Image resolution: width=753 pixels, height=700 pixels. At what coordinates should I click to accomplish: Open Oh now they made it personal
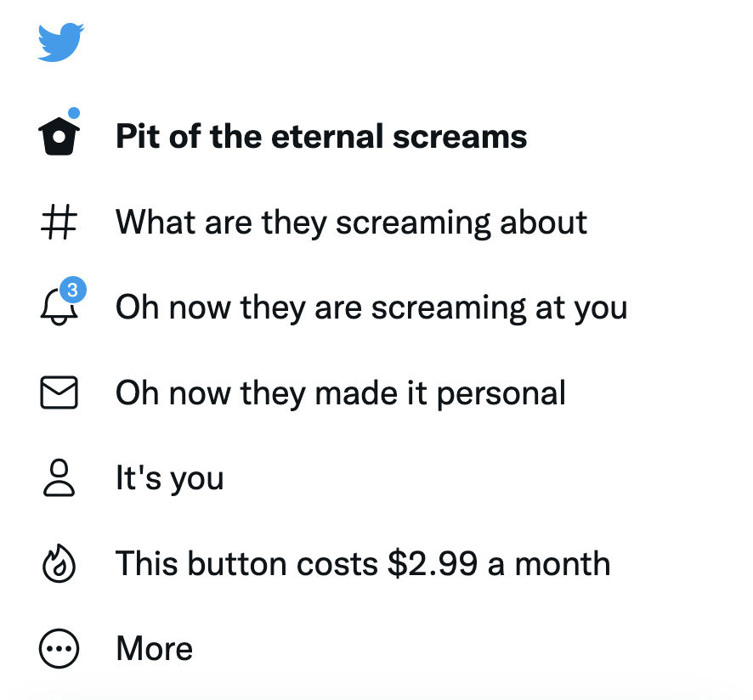(x=341, y=393)
